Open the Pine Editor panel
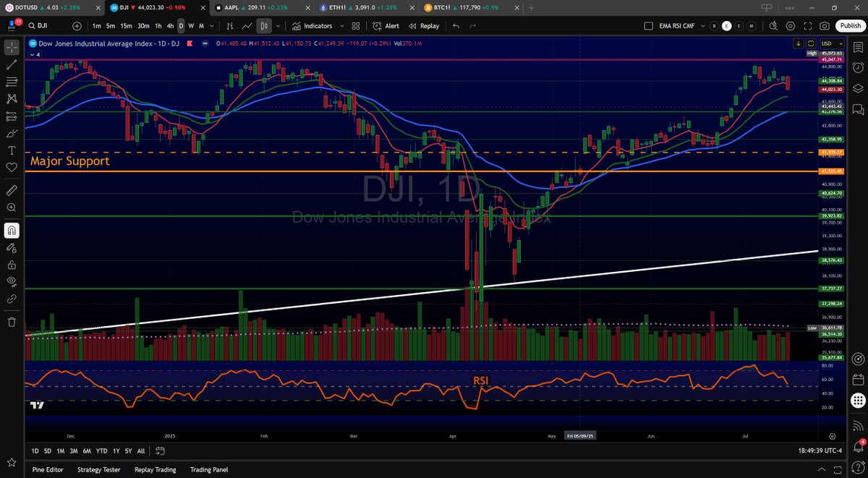The width and height of the screenshot is (868, 478). [x=47, y=469]
